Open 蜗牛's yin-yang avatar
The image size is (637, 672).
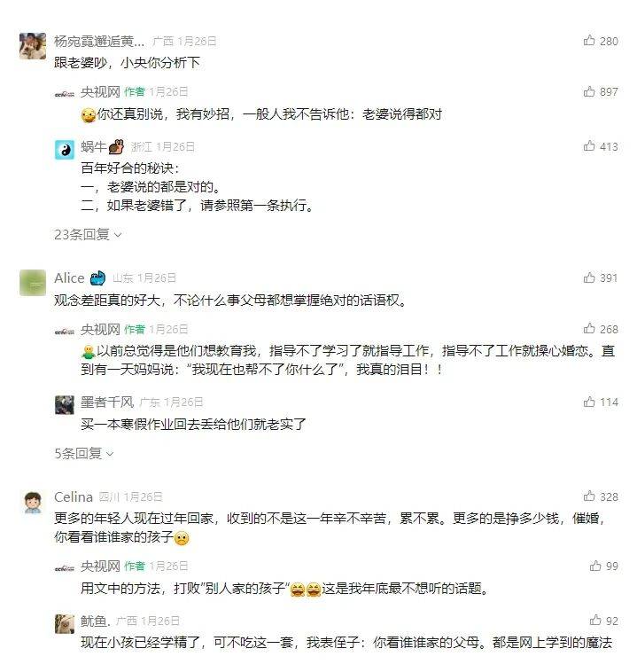[x=65, y=150]
